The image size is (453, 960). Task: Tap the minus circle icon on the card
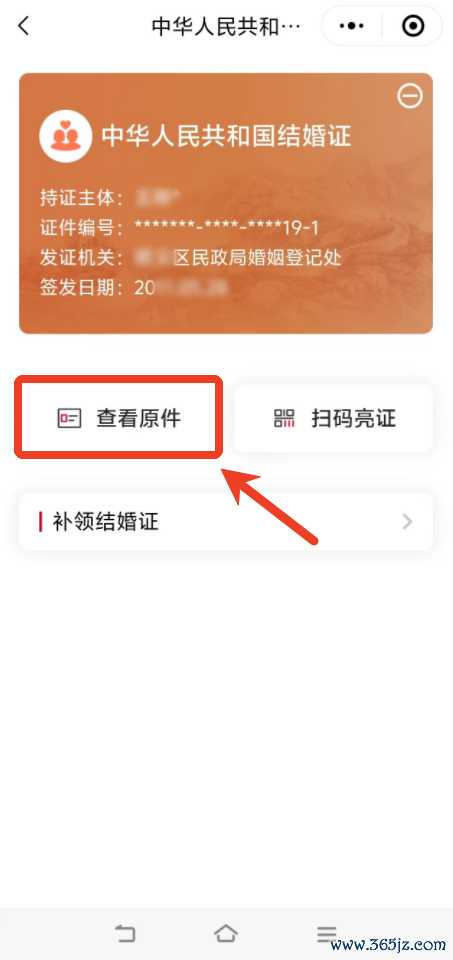[410, 96]
